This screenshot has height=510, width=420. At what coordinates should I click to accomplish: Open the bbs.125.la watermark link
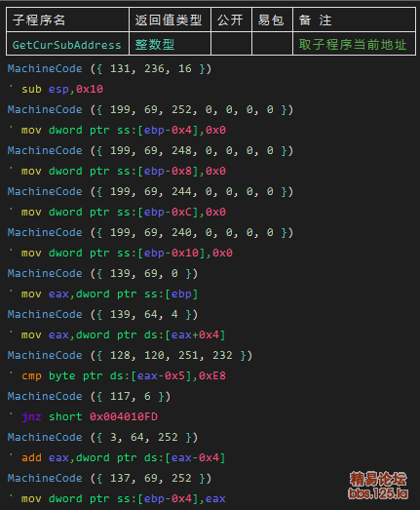[378, 493]
